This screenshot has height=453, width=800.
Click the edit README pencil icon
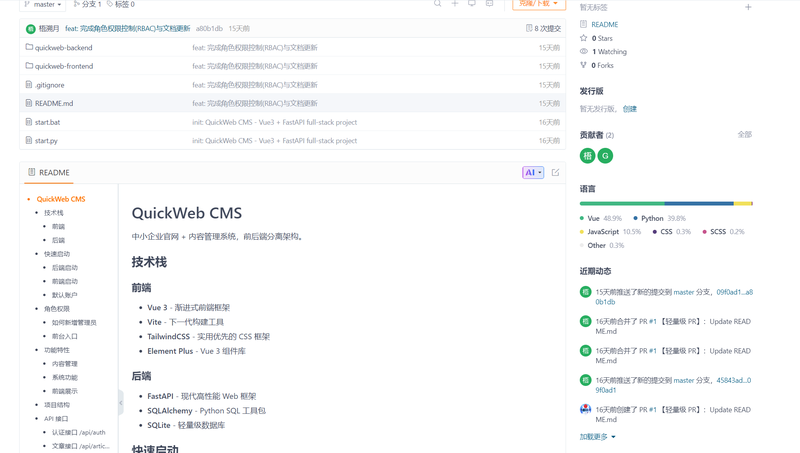pos(555,172)
